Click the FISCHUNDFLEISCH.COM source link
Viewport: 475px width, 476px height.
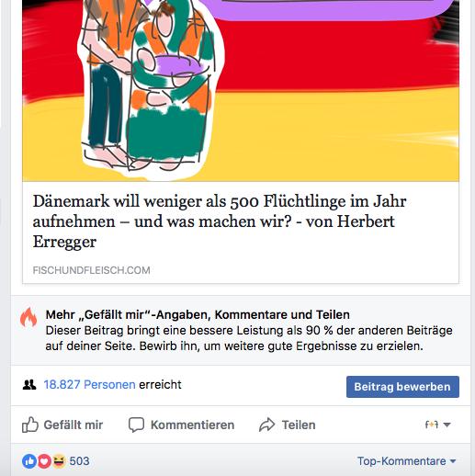91,270
